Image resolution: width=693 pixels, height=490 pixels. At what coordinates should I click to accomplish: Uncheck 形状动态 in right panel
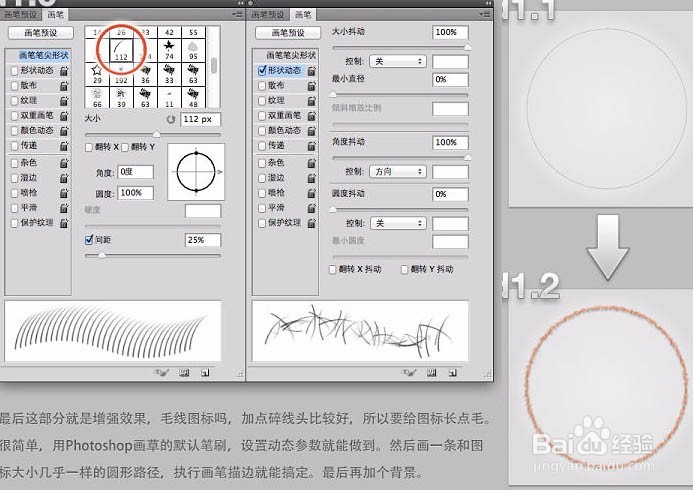[262, 70]
